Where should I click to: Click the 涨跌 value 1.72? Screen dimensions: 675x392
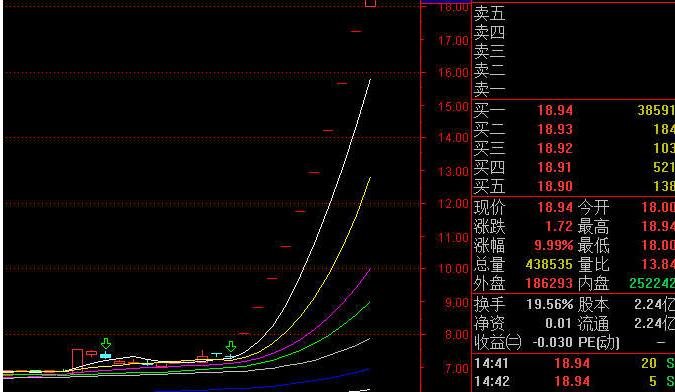559,226
